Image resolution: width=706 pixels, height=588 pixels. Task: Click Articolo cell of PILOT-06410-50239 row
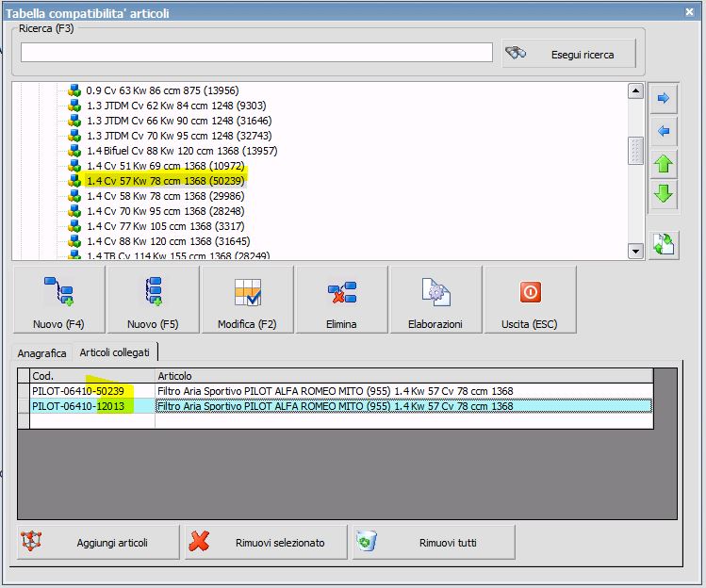click(x=403, y=391)
